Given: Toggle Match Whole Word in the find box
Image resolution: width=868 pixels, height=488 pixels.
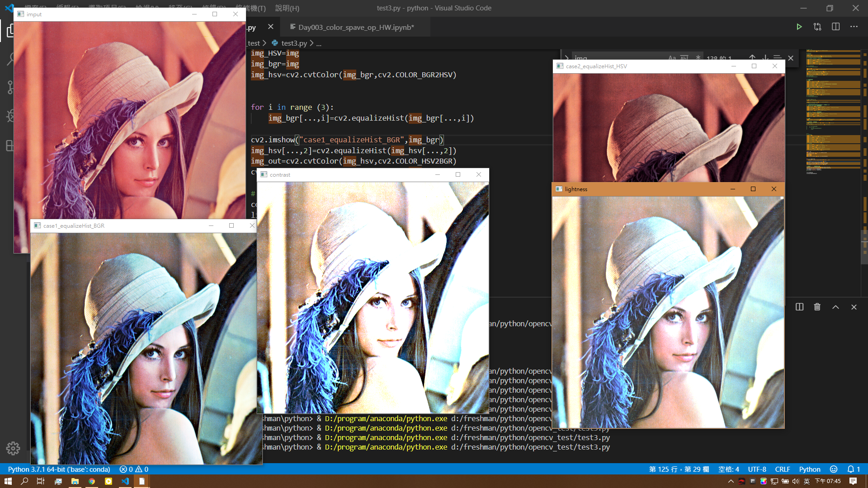Looking at the screenshot, I should pyautogui.click(x=684, y=57).
